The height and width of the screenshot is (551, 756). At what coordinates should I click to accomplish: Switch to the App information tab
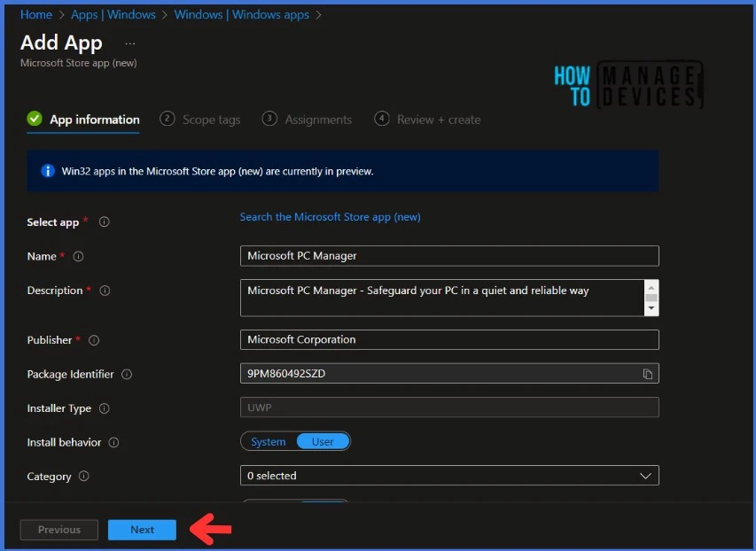click(x=83, y=119)
